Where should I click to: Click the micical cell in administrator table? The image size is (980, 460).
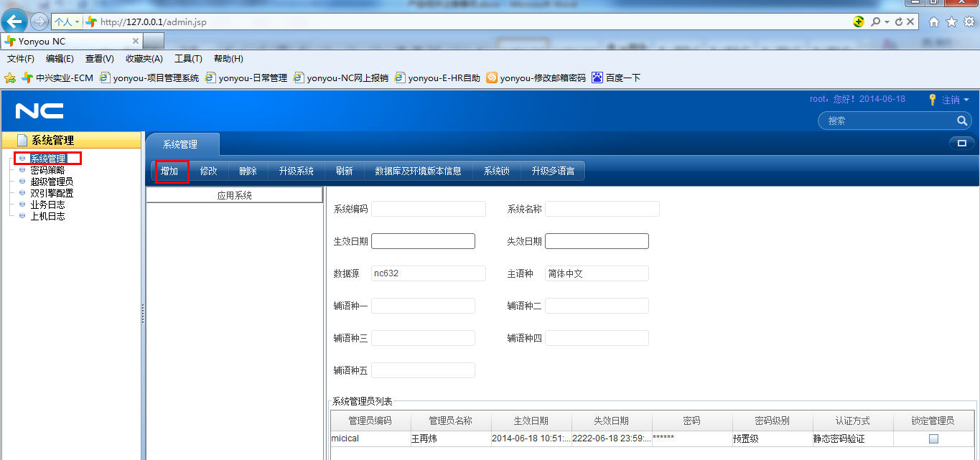pyautogui.click(x=370, y=438)
